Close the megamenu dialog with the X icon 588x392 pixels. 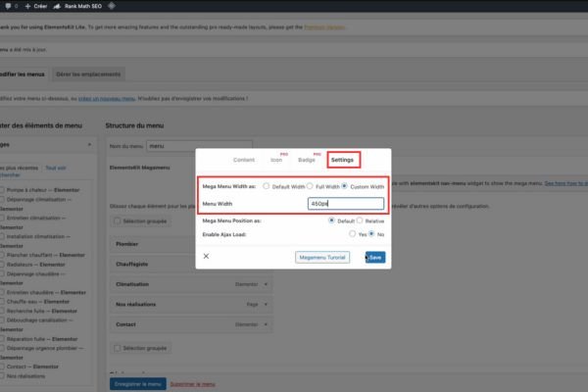[x=206, y=256]
